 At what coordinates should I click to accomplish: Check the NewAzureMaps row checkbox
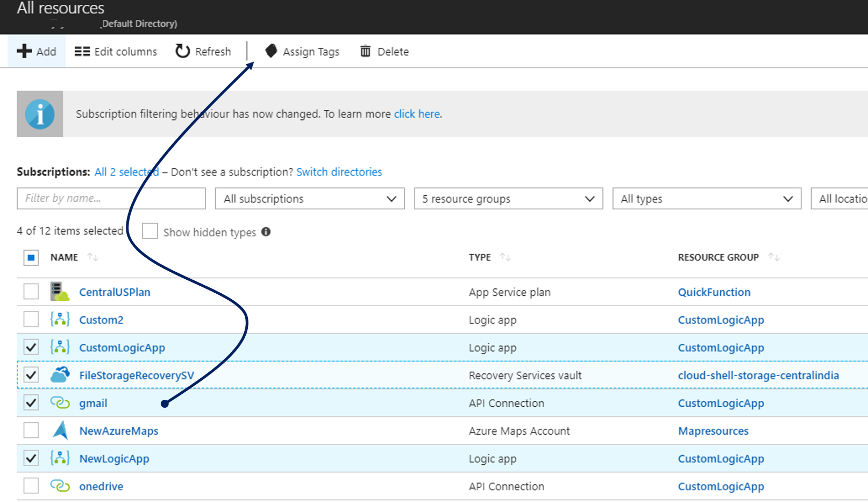click(x=31, y=430)
